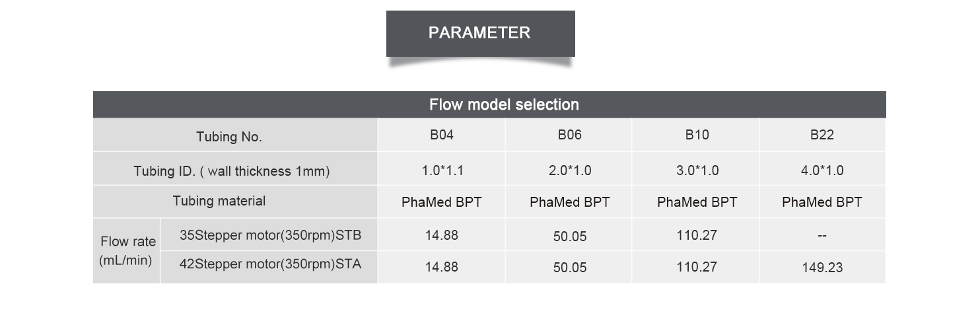Click the Tubing ID wall thickness label
The height and width of the screenshot is (331, 980).
[x=232, y=171]
